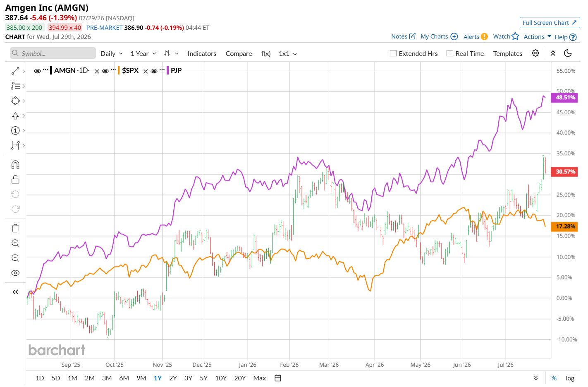
Task: Toggle drawings visibility in left toolbar
Action: (15, 273)
